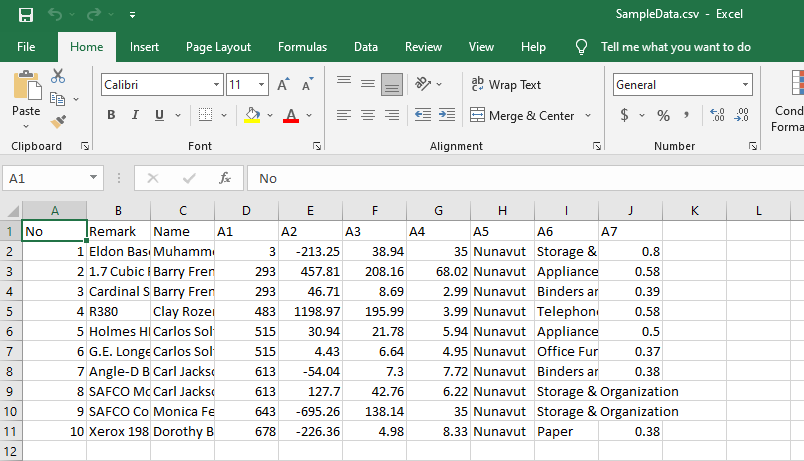Apply the yellow Fill Color
This screenshot has width=804, height=461.
click(x=252, y=115)
